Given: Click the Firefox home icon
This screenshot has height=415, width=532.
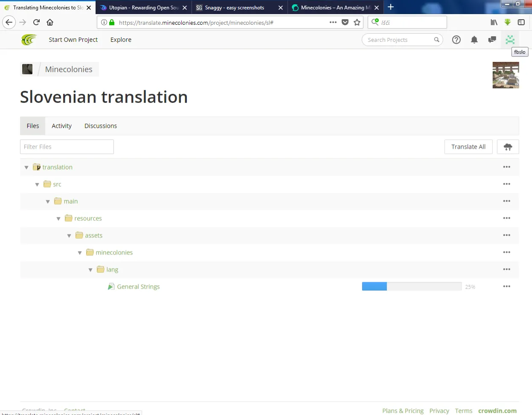Looking at the screenshot, I should tap(50, 22).
